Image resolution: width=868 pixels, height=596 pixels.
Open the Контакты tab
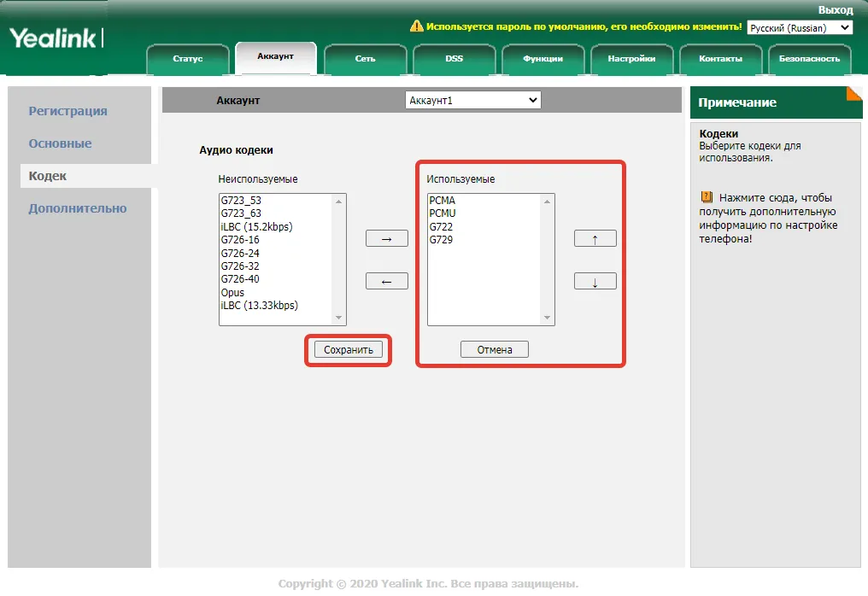(x=721, y=59)
